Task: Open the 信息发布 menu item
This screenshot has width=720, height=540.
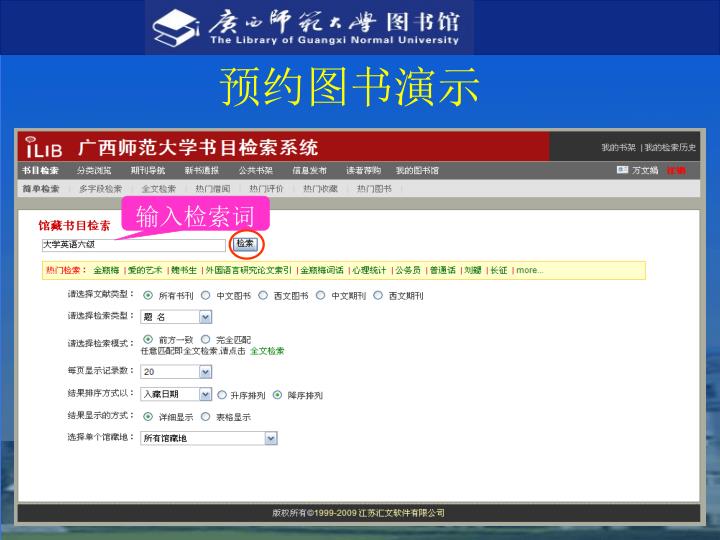Action: point(309,170)
